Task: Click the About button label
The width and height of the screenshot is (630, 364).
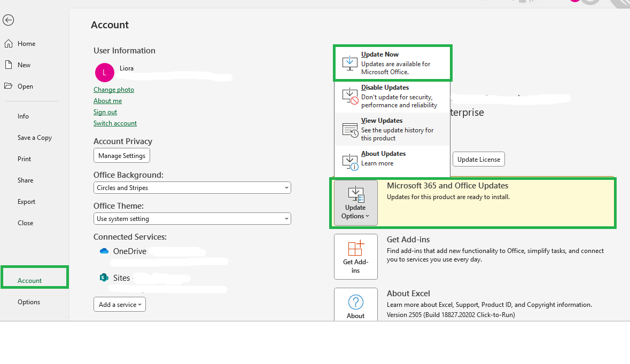Action: pyautogui.click(x=355, y=316)
